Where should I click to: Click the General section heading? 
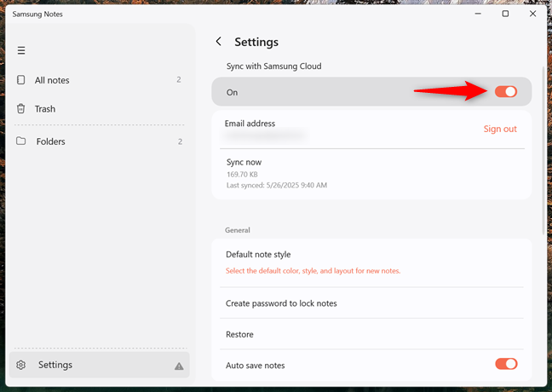[x=238, y=230]
